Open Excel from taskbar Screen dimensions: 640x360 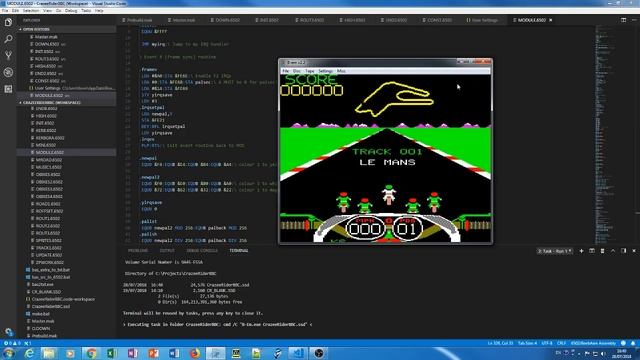point(111,353)
